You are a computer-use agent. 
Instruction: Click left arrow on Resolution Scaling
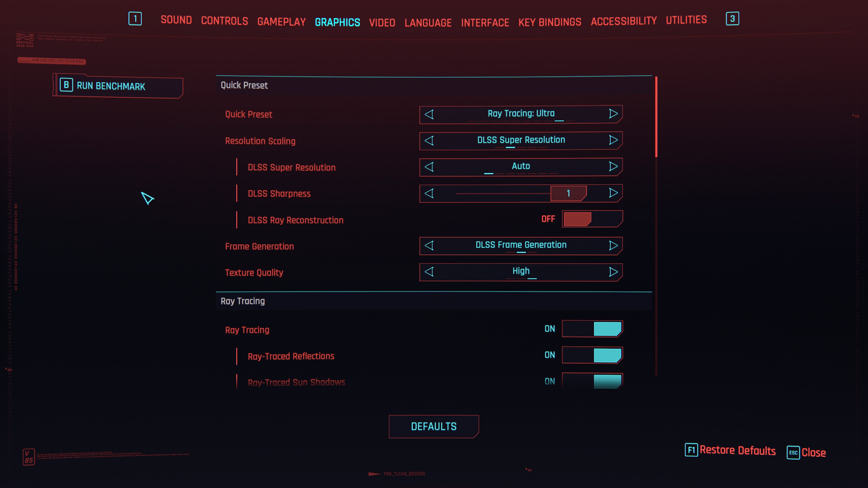click(x=429, y=140)
